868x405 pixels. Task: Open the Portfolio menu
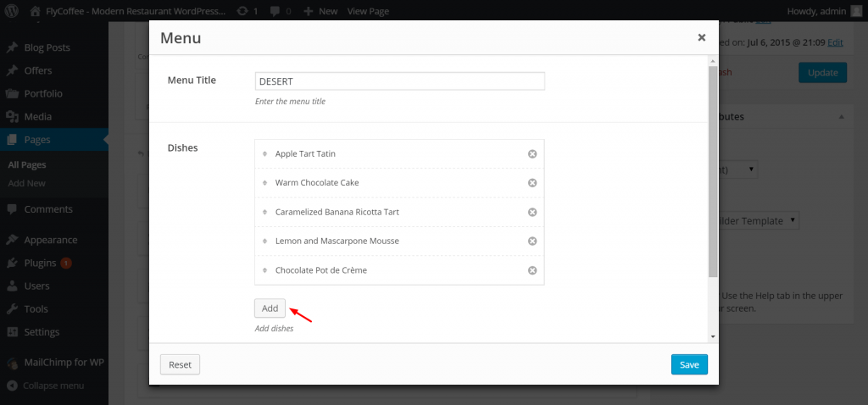click(x=43, y=93)
